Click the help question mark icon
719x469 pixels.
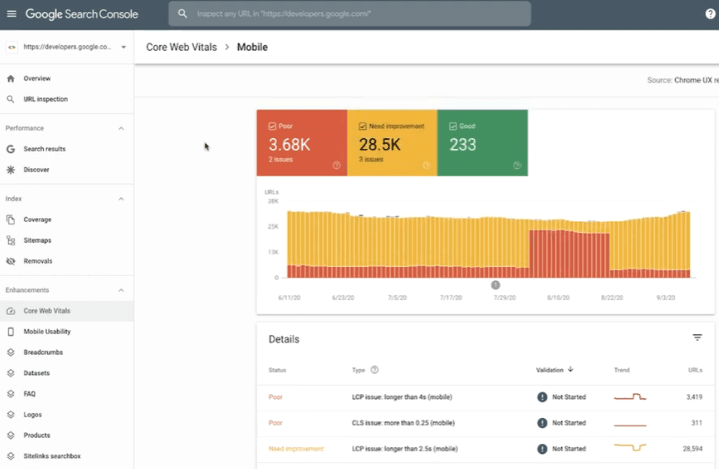[x=710, y=15]
